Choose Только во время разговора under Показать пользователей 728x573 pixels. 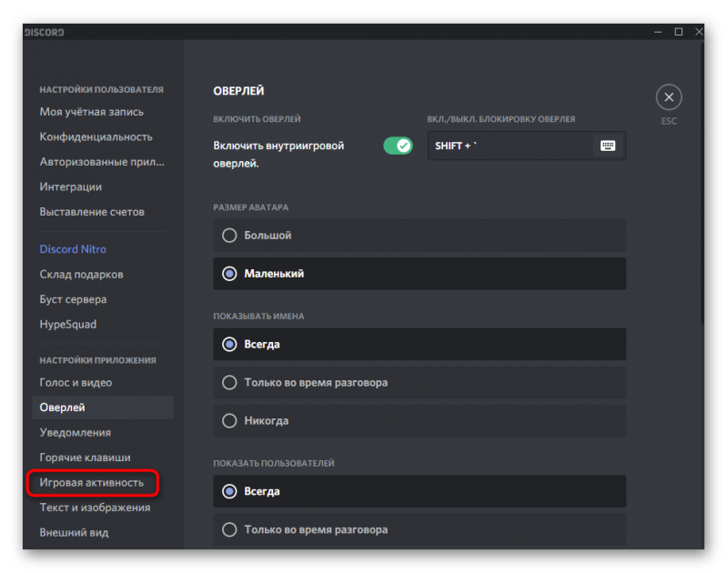point(420,529)
